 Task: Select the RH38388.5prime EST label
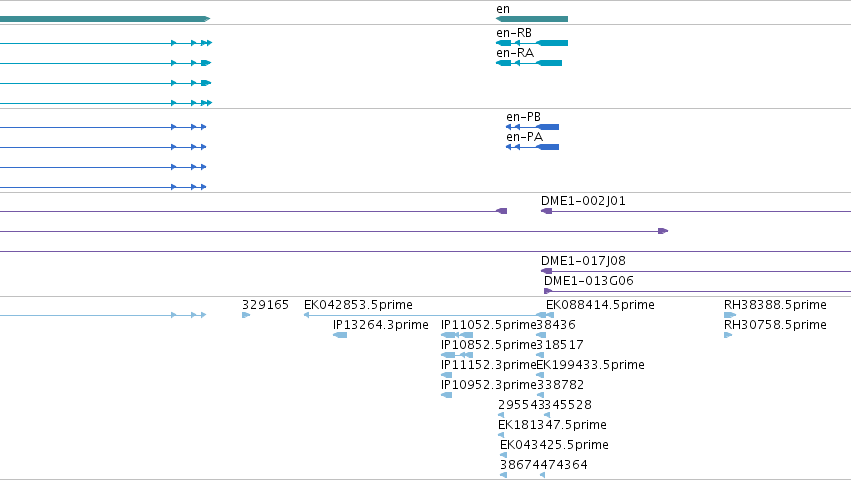pyautogui.click(x=776, y=305)
